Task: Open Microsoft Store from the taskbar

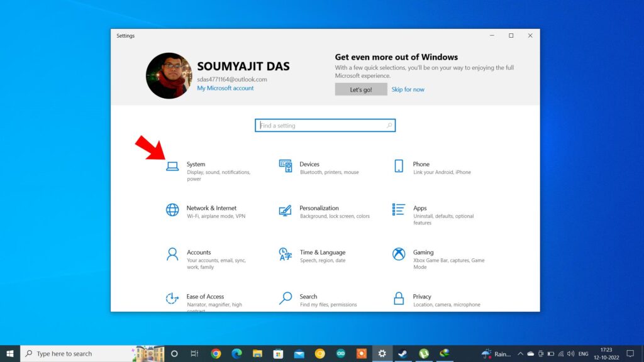Action: coord(278,353)
